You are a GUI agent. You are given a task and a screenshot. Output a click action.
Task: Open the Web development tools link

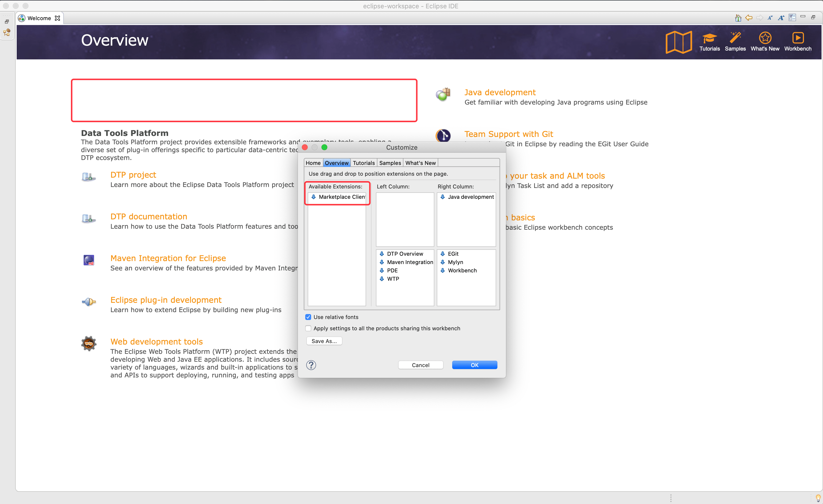coord(156,342)
